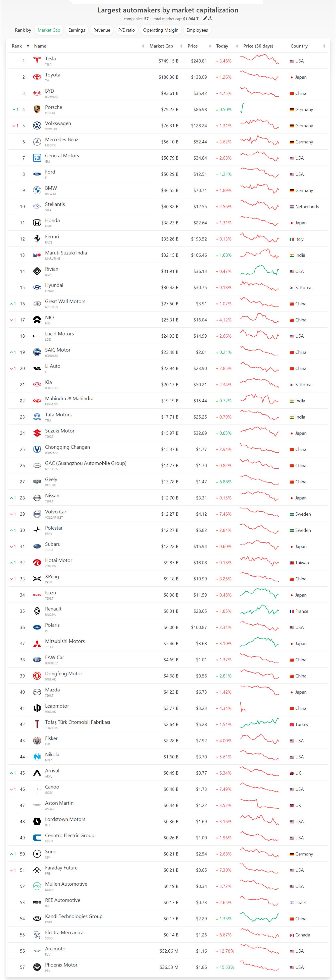The image size is (336, 980).
Task: Click the Polestar star logo icon
Action: pos(37,530)
